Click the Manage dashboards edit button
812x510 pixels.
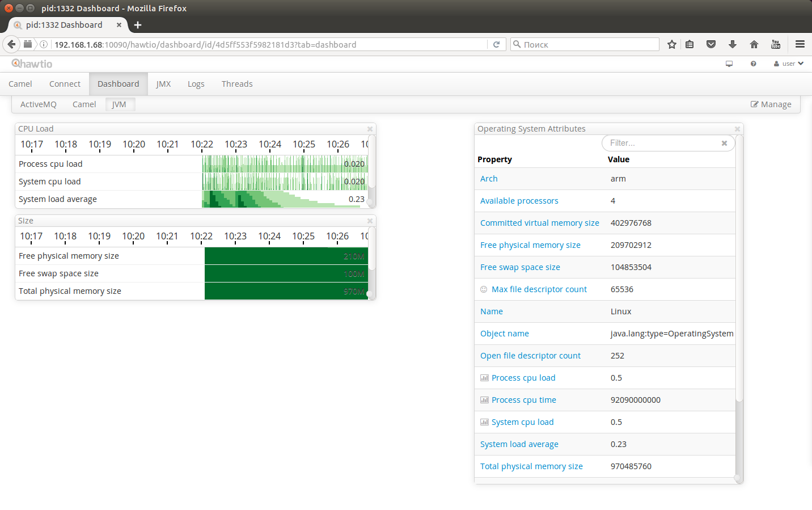pos(771,104)
